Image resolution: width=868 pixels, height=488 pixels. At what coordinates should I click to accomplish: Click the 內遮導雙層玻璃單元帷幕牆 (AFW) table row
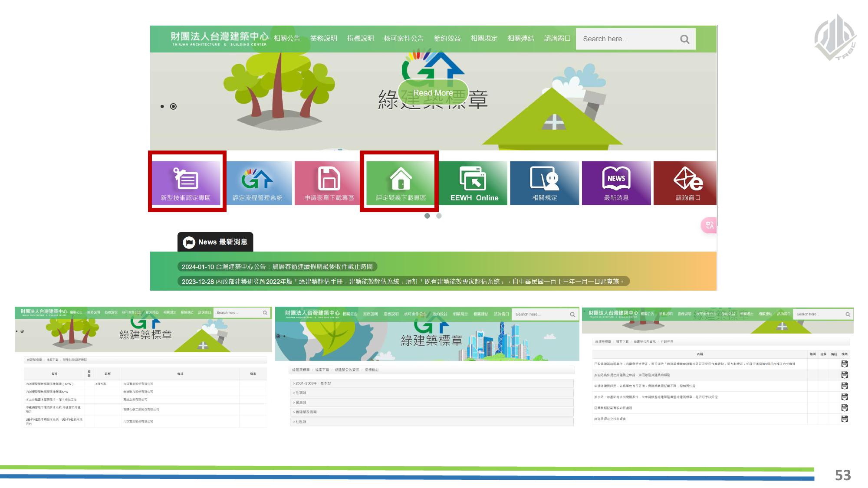(x=145, y=384)
